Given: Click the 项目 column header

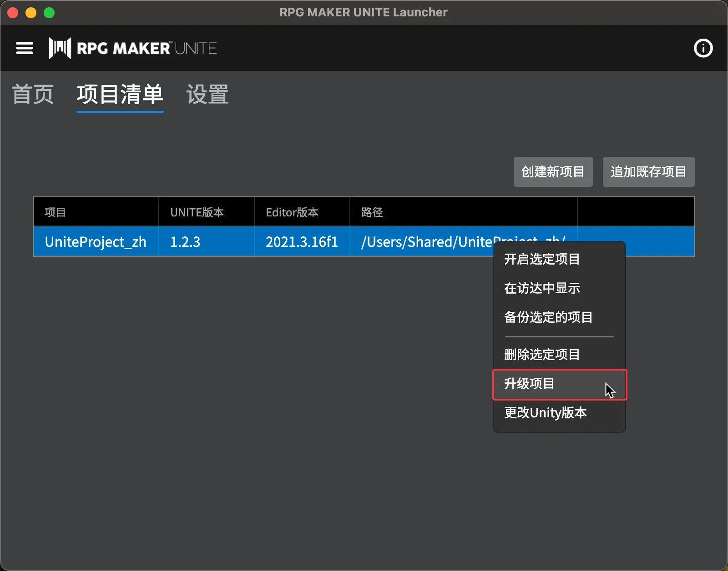Looking at the screenshot, I should point(96,212).
